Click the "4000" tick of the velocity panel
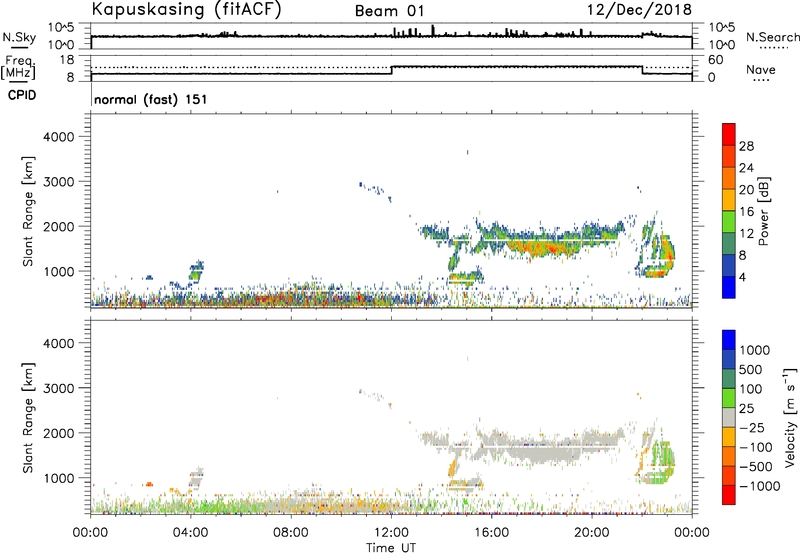 point(58,343)
